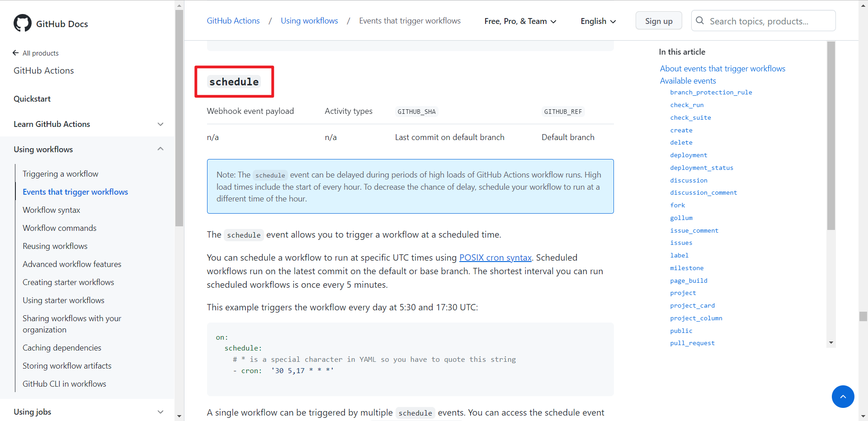This screenshot has width=868, height=421.
Task: Click the GITHUB_REF column header
Action: click(563, 112)
